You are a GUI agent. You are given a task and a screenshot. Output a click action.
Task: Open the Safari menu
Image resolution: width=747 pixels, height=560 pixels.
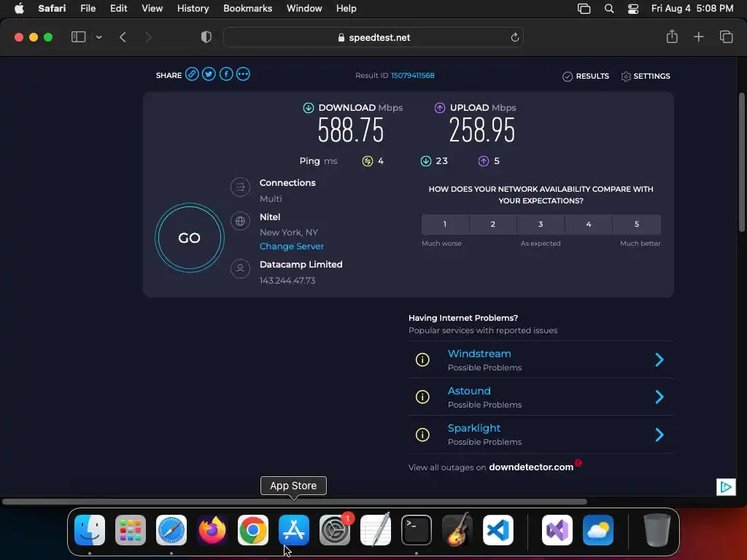[x=52, y=8]
